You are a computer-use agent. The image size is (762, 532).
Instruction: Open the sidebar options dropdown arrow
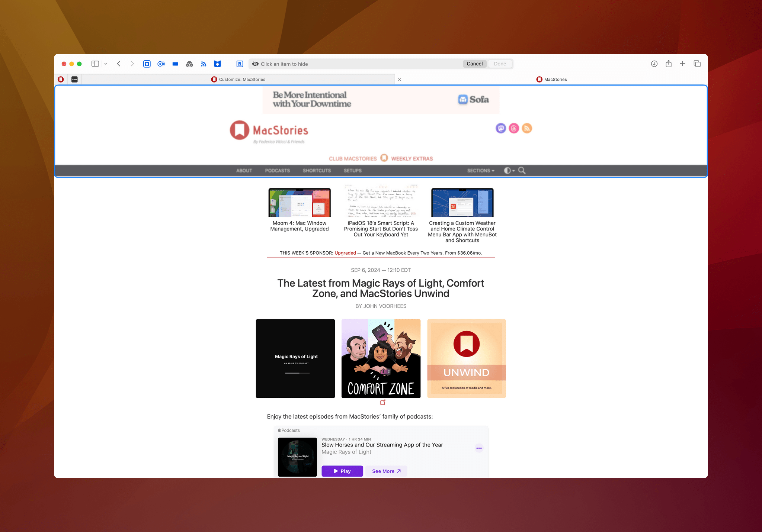[106, 64]
